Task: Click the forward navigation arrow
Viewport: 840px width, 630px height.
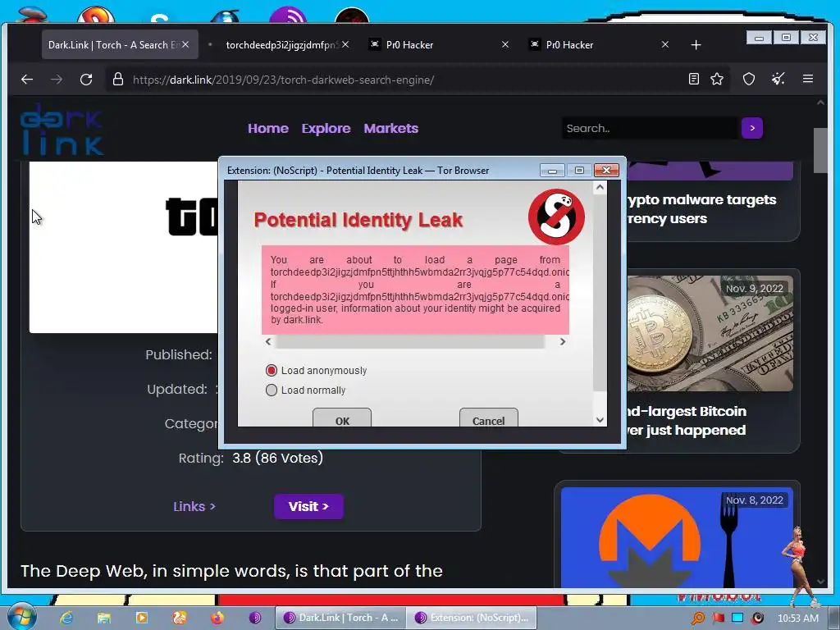Action: (x=57, y=80)
